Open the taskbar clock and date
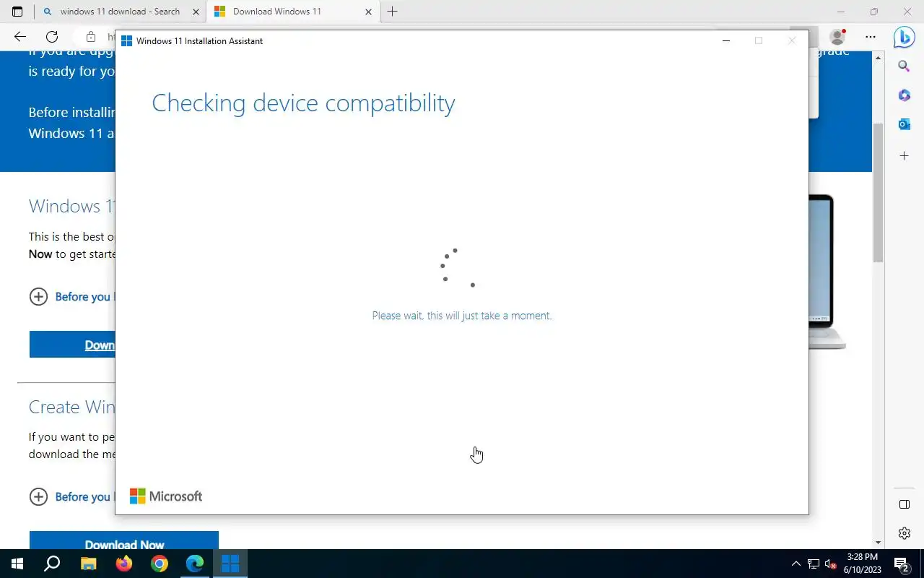 863,564
